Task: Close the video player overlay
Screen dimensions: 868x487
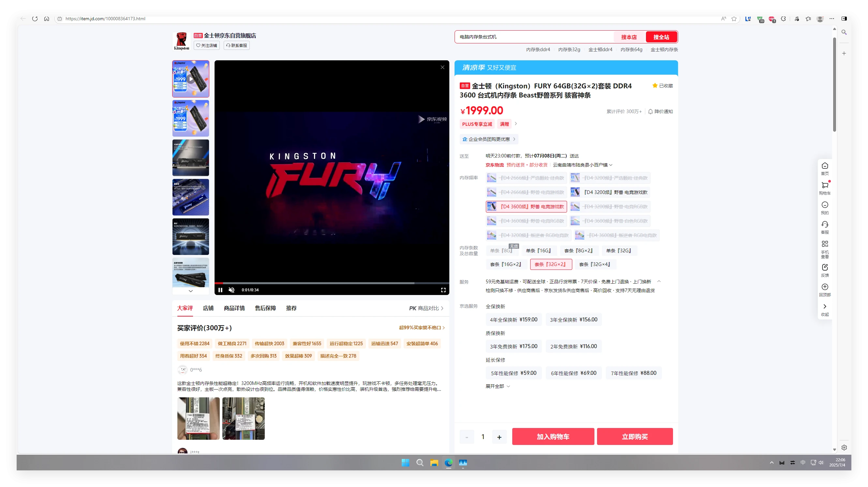Action: pyautogui.click(x=442, y=67)
